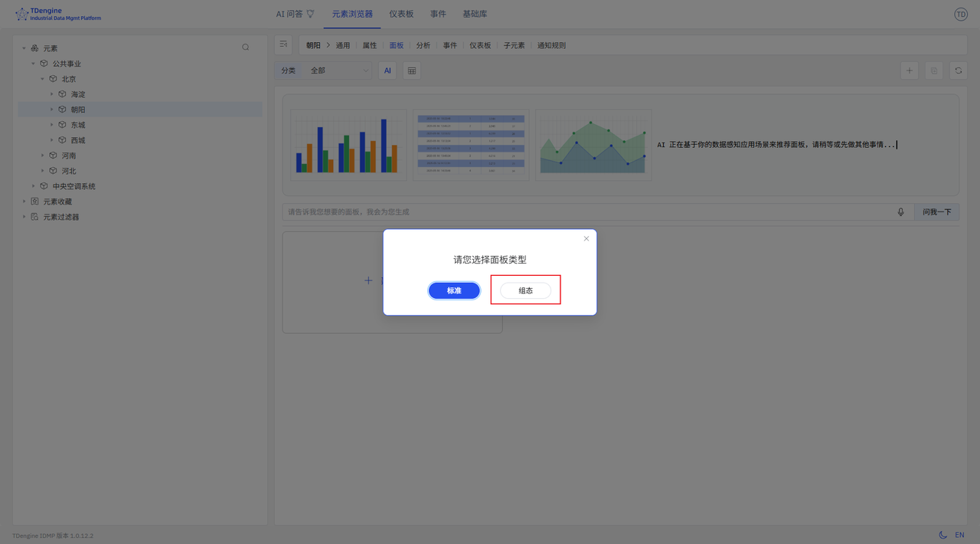Collapse the 北京 tree node
This screenshot has height=544, width=980.
(x=43, y=79)
